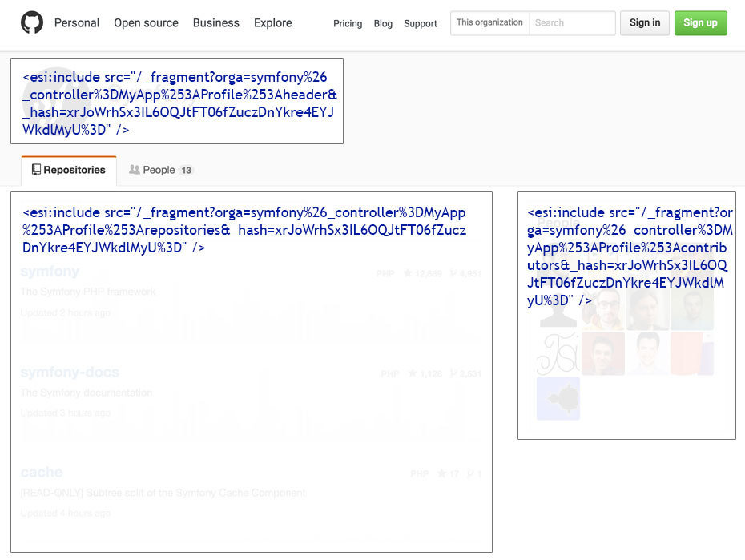
Task: Click the People count badge 13
Action: [x=186, y=170]
